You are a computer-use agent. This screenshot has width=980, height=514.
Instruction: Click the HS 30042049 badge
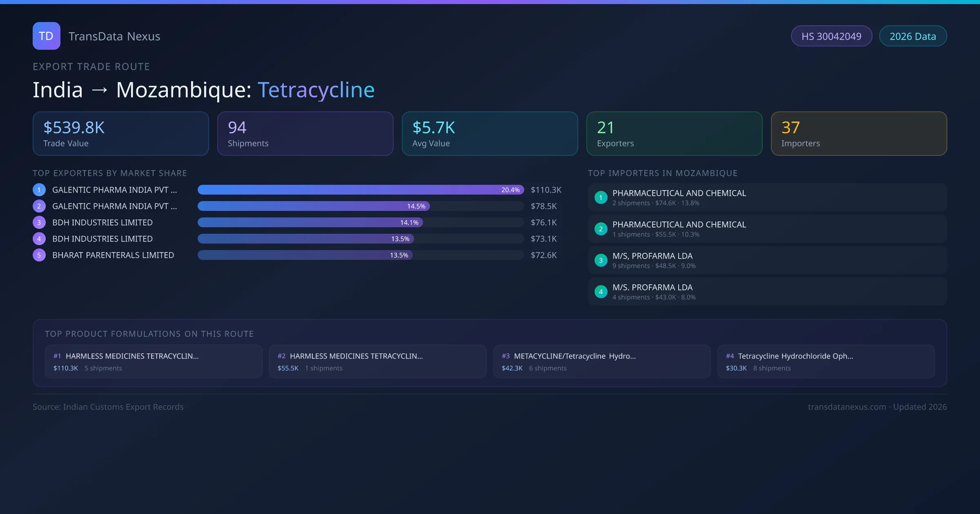[831, 36]
